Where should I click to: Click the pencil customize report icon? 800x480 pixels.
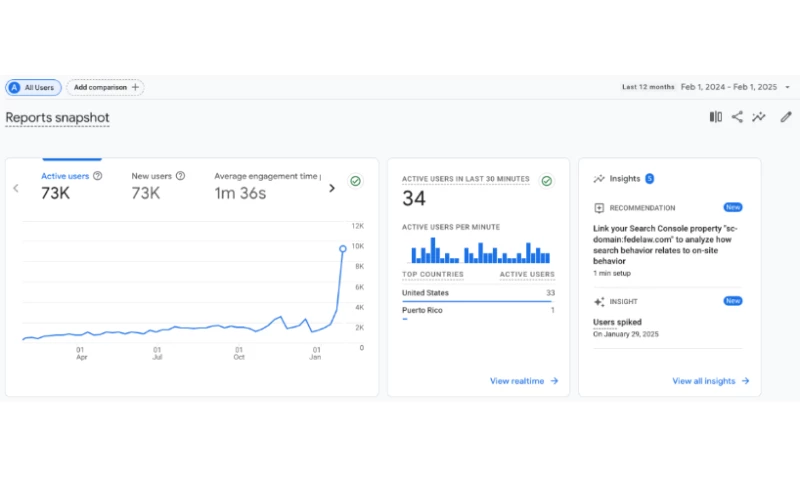coord(786,117)
